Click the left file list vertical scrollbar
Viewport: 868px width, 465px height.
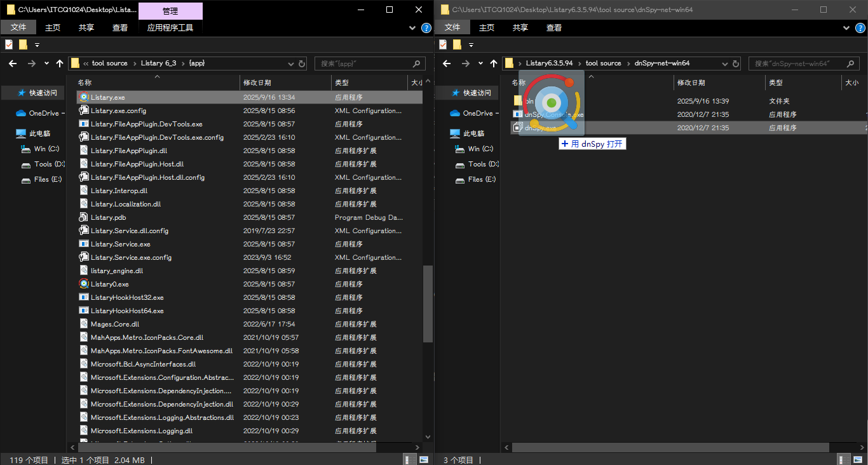coord(428,304)
